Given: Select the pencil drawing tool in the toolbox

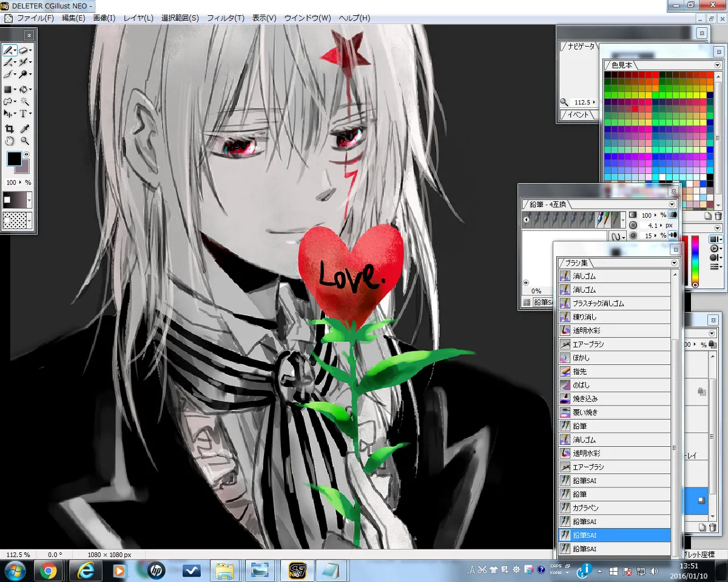Looking at the screenshot, I should [x=8, y=50].
